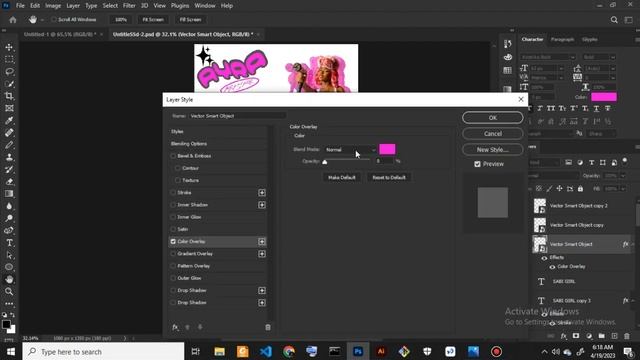Click create new group folder icon in Layers panel
This screenshot has height=360, width=640.
[x=602, y=336]
